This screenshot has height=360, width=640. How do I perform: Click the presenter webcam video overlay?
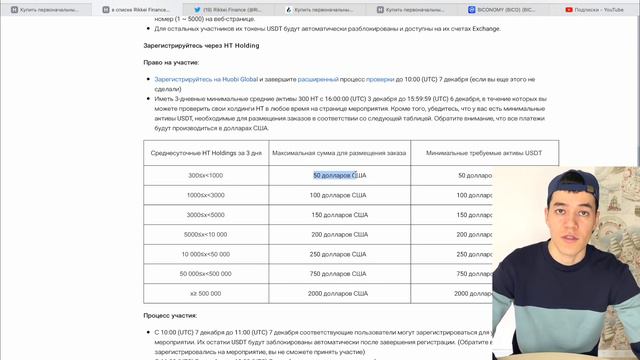[566, 263]
